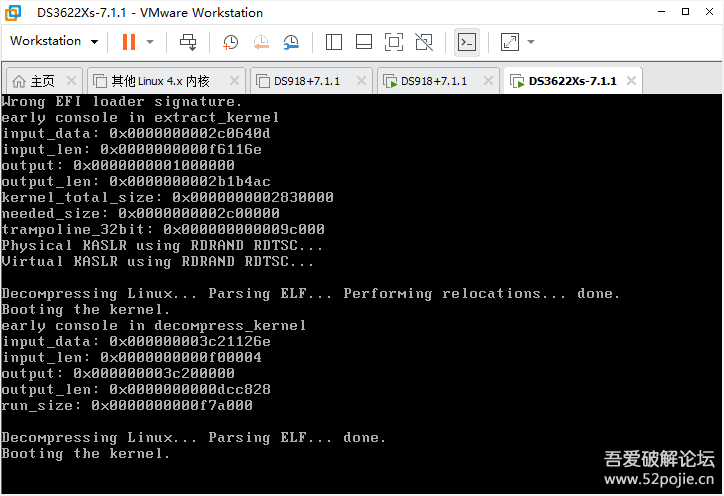The width and height of the screenshot is (724, 496).
Task: Send Ctrl+Alt+Del to the virtual machine
Action: [x=188, y=42]
